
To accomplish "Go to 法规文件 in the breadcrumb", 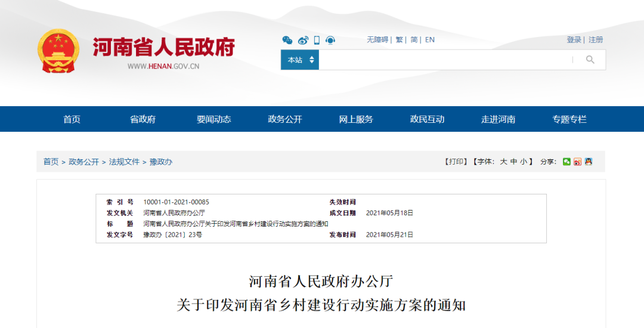I will [x=124, y=162].
